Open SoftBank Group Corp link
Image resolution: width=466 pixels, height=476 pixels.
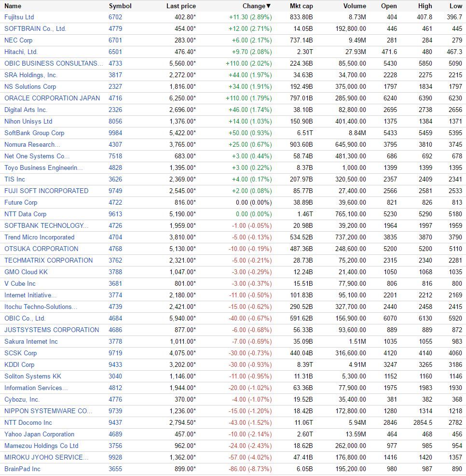pos(34,133)
